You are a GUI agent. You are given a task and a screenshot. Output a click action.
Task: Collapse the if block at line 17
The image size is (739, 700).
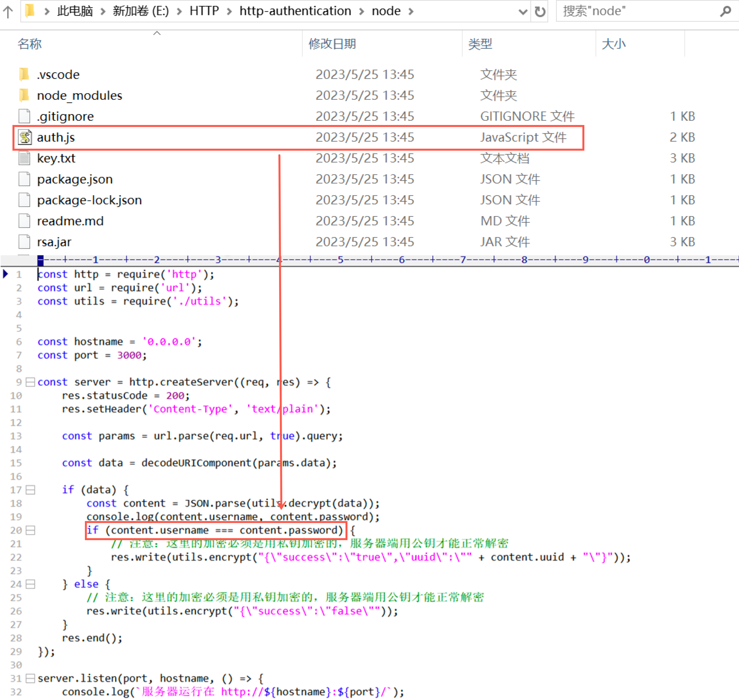click(31, 489)
